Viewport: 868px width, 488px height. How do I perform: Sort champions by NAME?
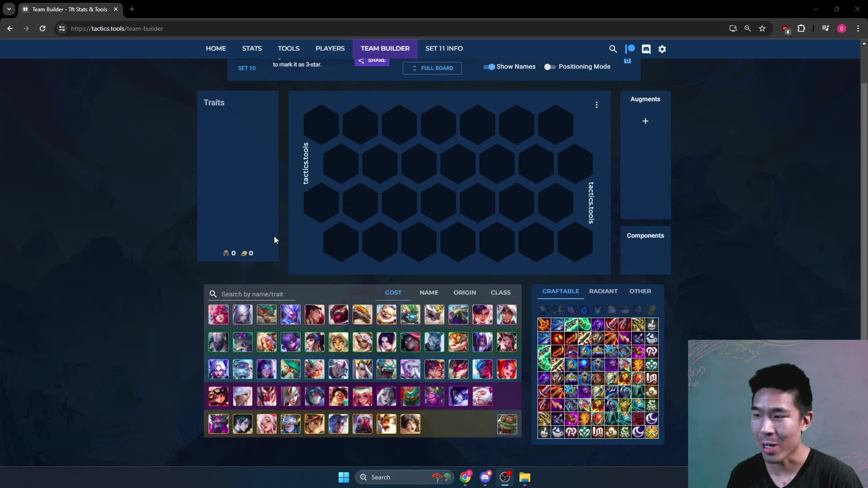tap(429, 292)
